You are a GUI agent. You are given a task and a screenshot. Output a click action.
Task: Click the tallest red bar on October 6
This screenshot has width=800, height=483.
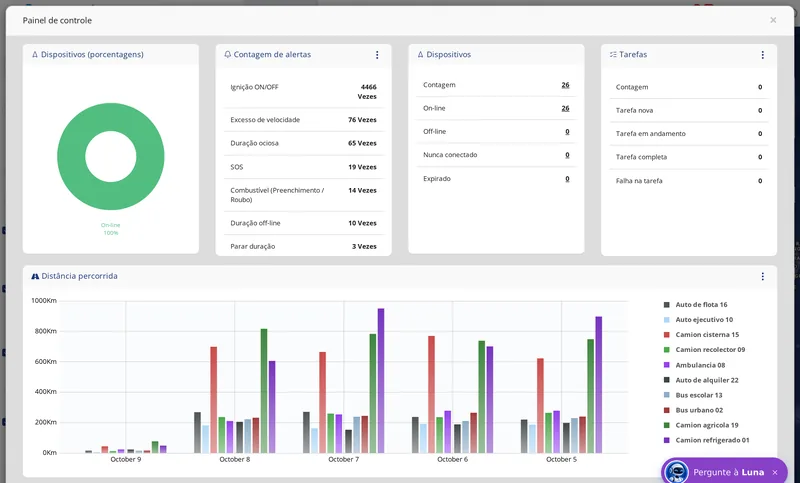(432, 394)
